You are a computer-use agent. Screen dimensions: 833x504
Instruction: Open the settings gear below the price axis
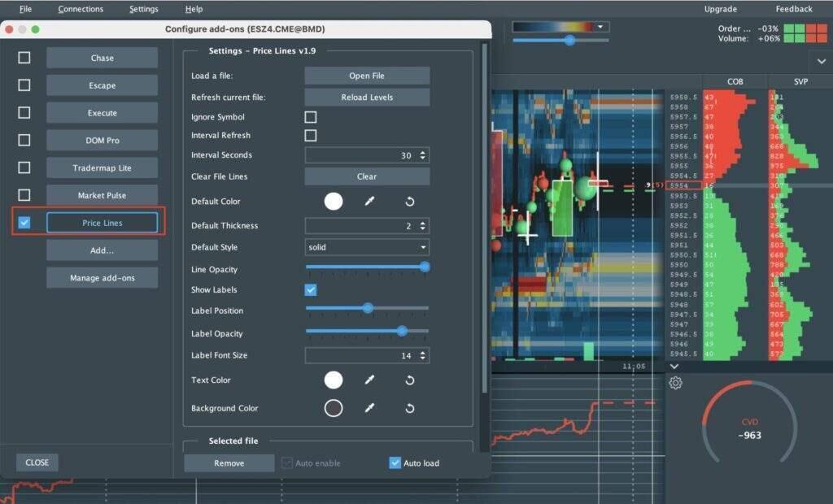(x=675, y=382)
